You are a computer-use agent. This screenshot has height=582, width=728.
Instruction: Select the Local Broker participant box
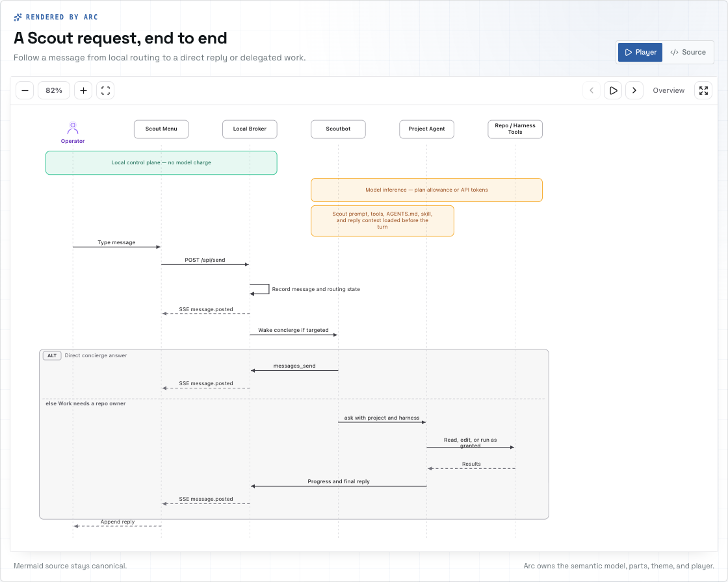[x=250, y=129]
